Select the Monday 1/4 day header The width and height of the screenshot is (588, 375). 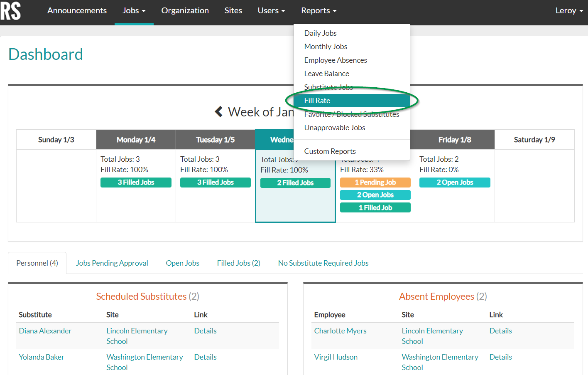pyautogui.click(x=136, y=140)
